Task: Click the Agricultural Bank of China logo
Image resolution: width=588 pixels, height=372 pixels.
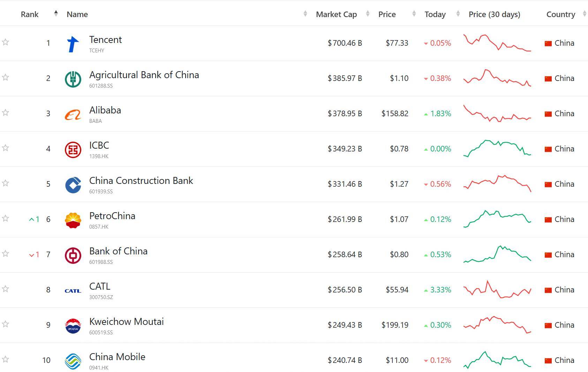Action: 73,79
